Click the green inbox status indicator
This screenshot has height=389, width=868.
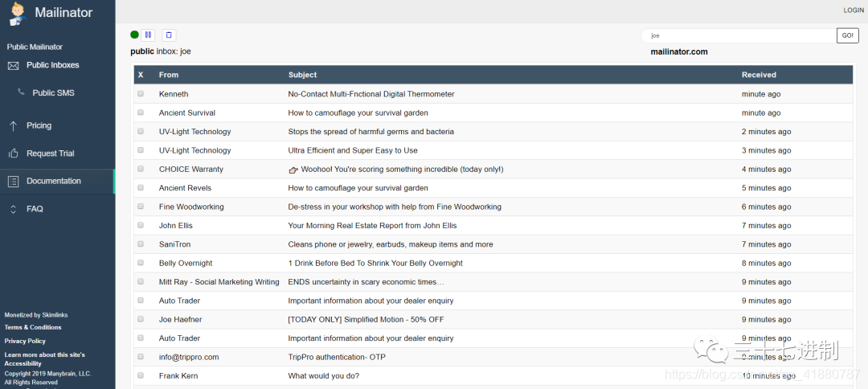tap(134, 35)
